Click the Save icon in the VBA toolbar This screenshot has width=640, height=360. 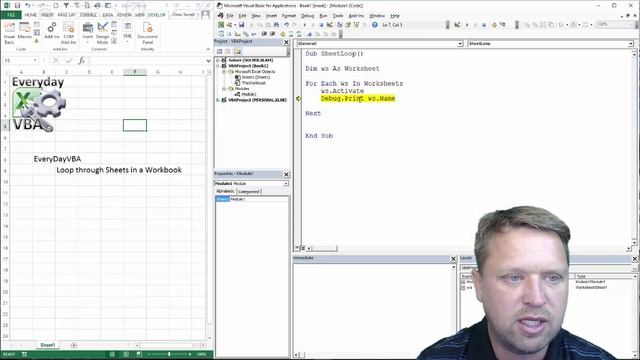241,25
